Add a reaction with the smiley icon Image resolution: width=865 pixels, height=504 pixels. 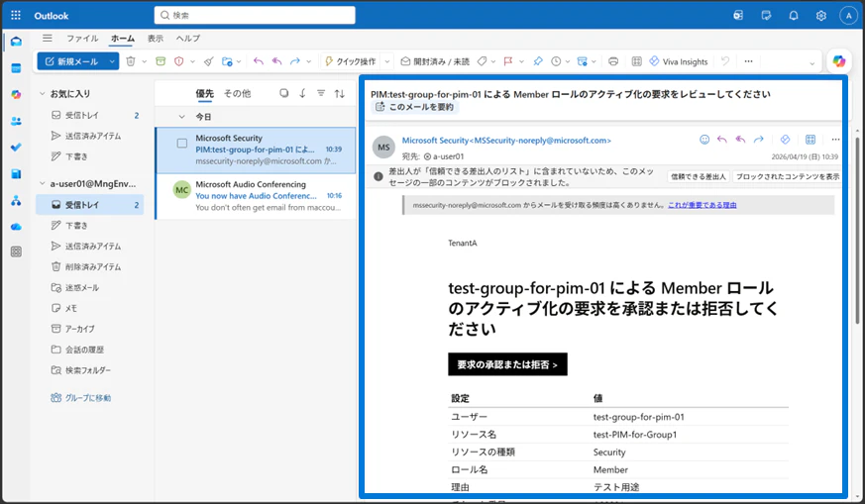tap(704, 140)
